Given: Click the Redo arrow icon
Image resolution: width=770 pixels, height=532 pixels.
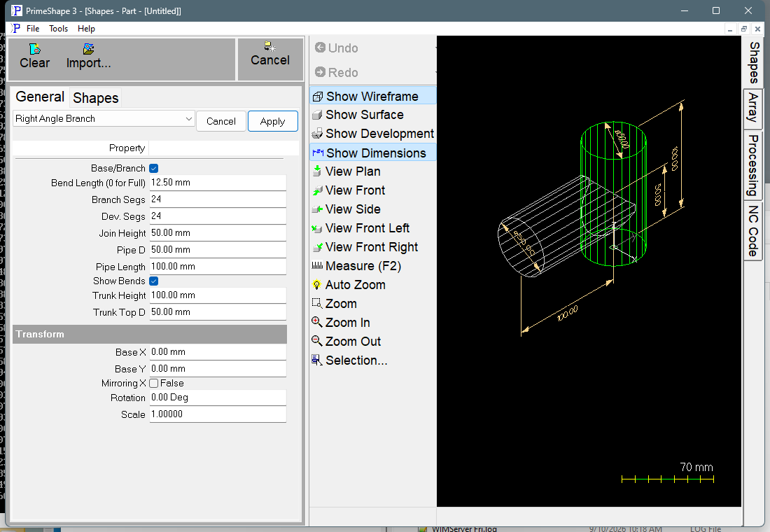Looking at the screenshot, I should click(x=320, y=72).
